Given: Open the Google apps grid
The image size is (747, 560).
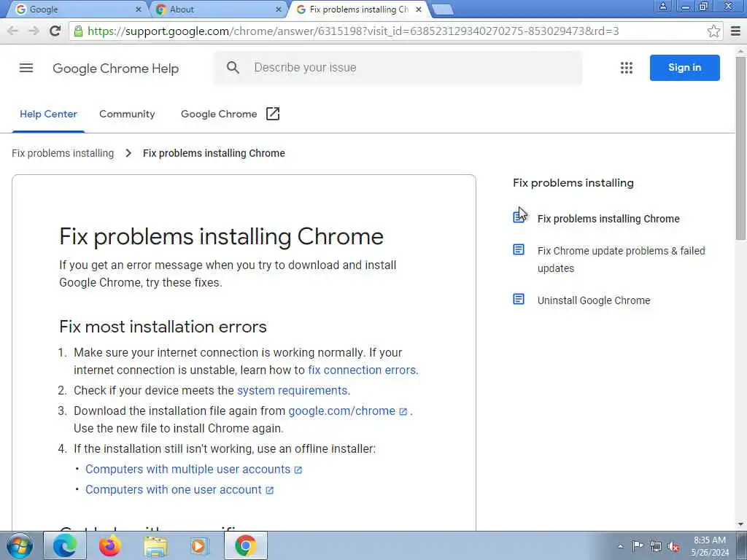Looking at the screenshot, I should point(627,68).
